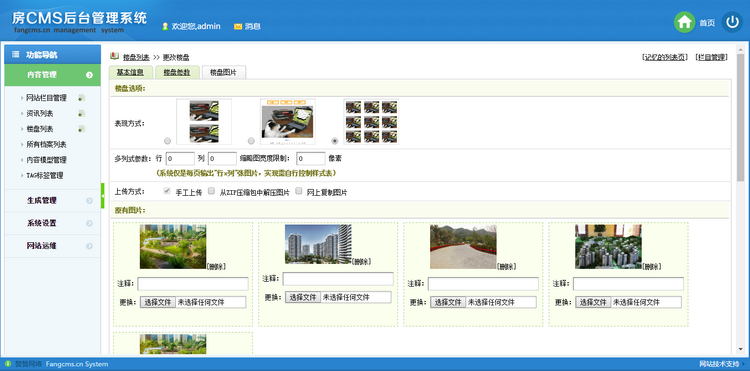Delete the high-rise towers image
The width and height of the screenshot is (750, 371).
[361, 262]
